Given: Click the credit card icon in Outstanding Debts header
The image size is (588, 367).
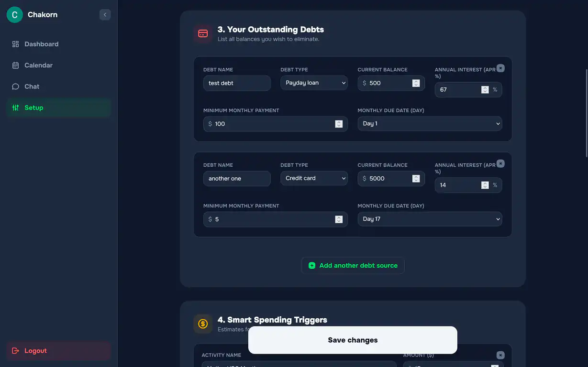Looking at the screenshot, I should click(x=203, y=34).
